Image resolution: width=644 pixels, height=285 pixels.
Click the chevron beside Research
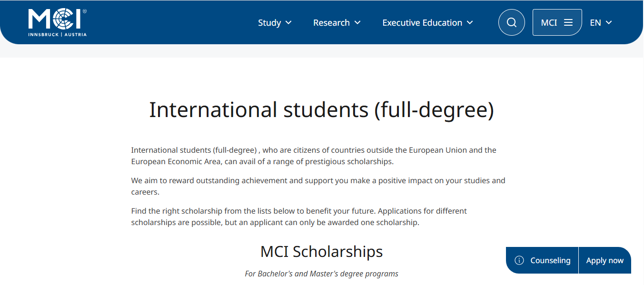point(357,22)
